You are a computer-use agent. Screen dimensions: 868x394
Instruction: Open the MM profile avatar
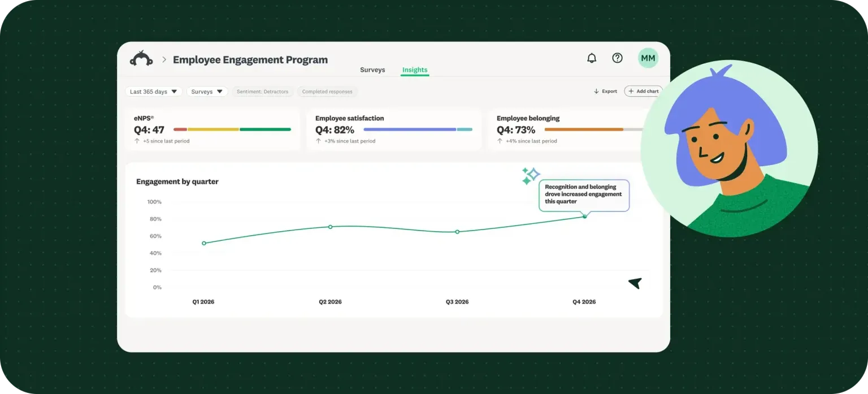(648, 58)
